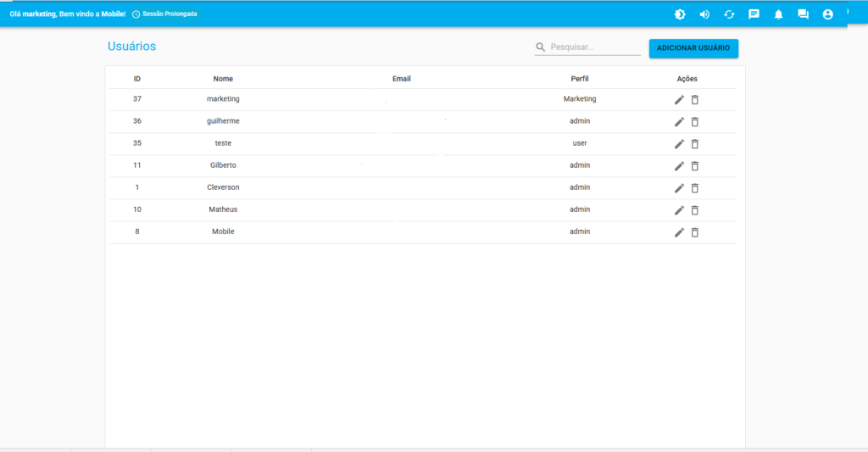Mute sound using the speaker icon
Image resolution: width=868 pixels, height=452 pixels.
pos(704,14)
